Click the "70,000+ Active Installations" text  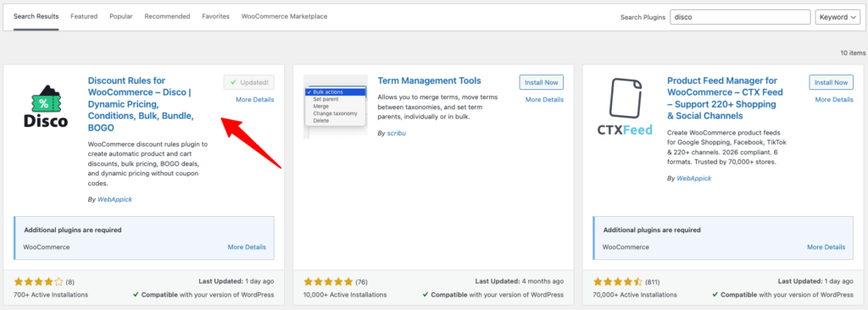tap(635, 295)
